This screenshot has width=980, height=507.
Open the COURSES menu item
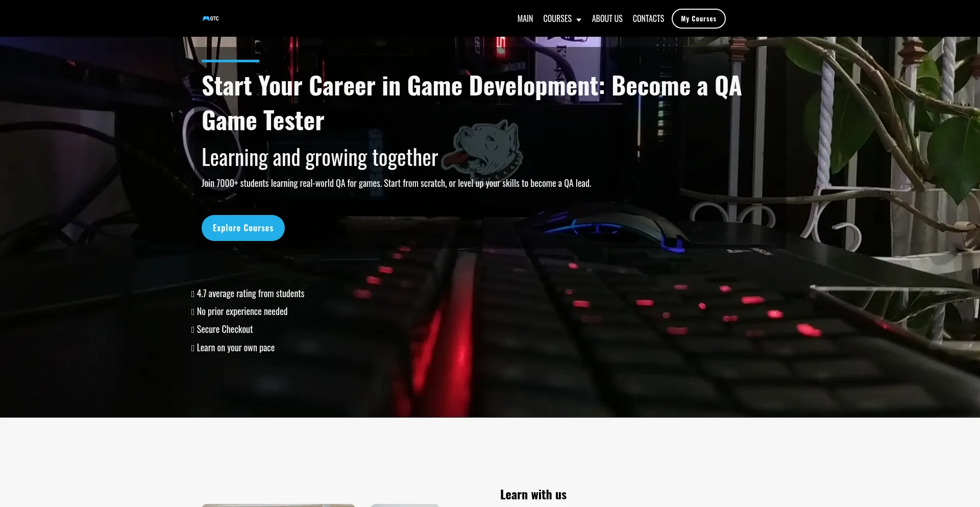[557, 18]
